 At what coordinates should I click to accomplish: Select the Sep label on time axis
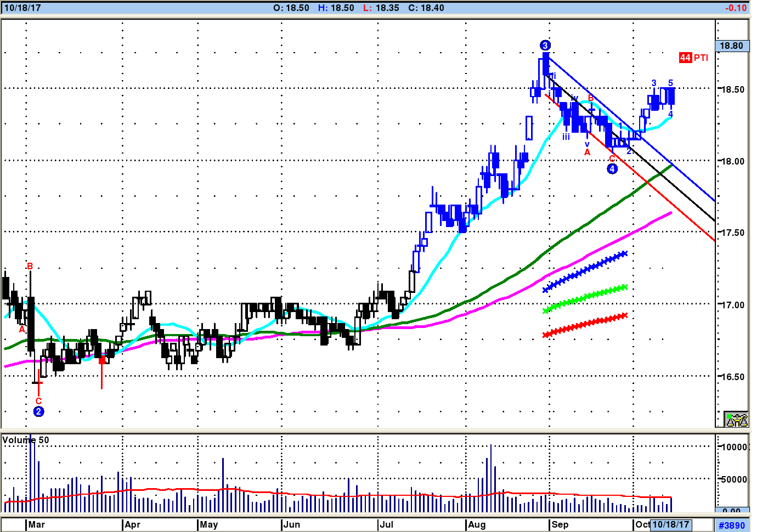560,524
